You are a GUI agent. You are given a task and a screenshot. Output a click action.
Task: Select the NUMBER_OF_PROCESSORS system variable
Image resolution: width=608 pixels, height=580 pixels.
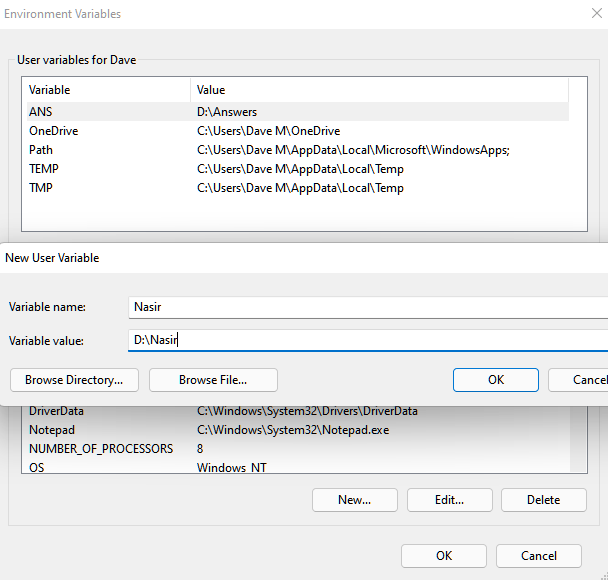[x=299, y=449]
